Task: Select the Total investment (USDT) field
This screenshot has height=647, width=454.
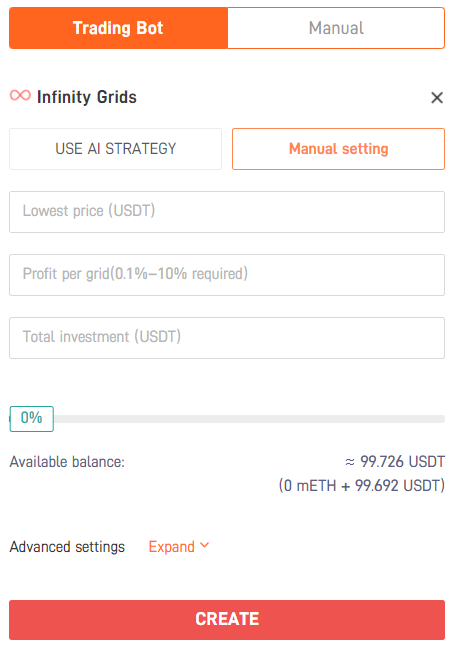Action: (227, 338)
